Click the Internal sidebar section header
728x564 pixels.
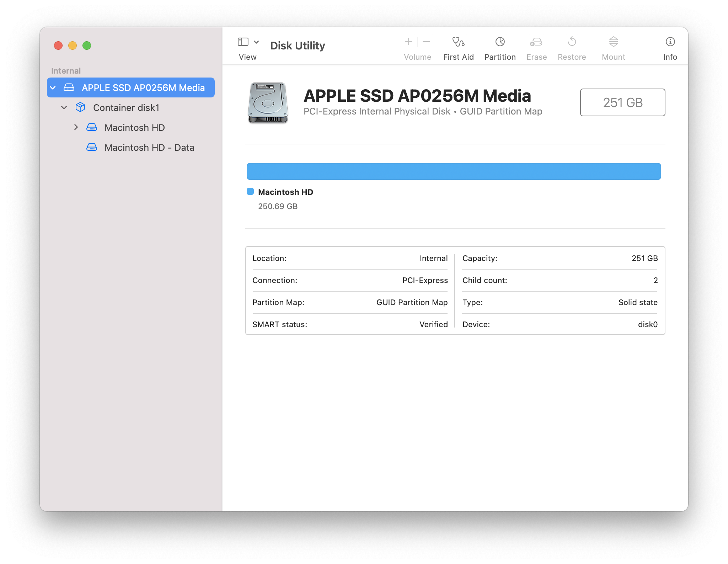click(66, 71)
